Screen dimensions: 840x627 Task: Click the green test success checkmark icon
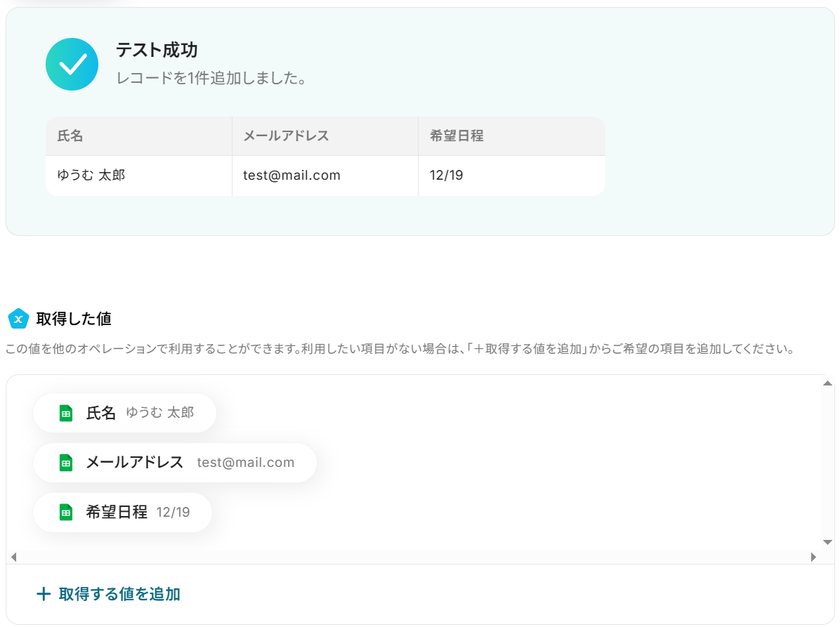pyautogui.click(x=72, y=65)
